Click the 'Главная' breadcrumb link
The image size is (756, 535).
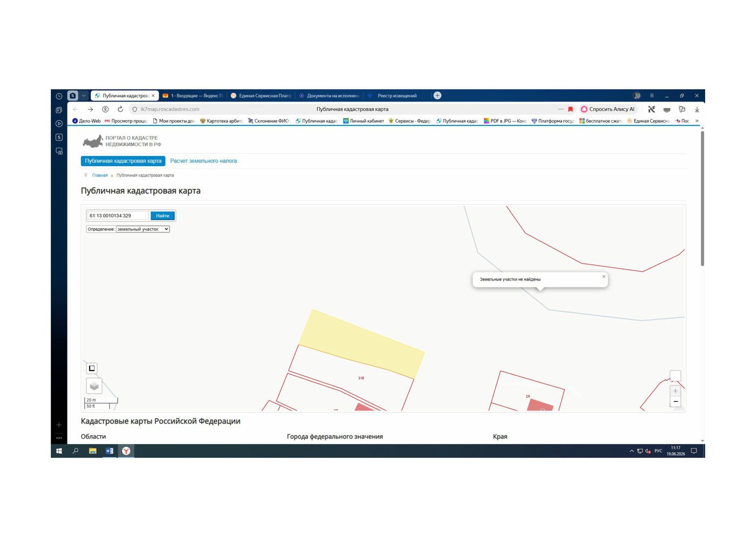click(100, 175)
